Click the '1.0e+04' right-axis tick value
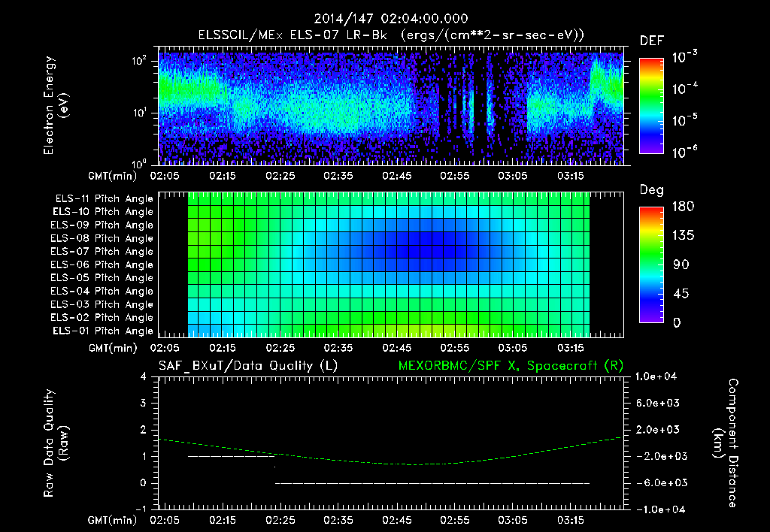This screenshot has height=532, width=770. coord(656,376)
